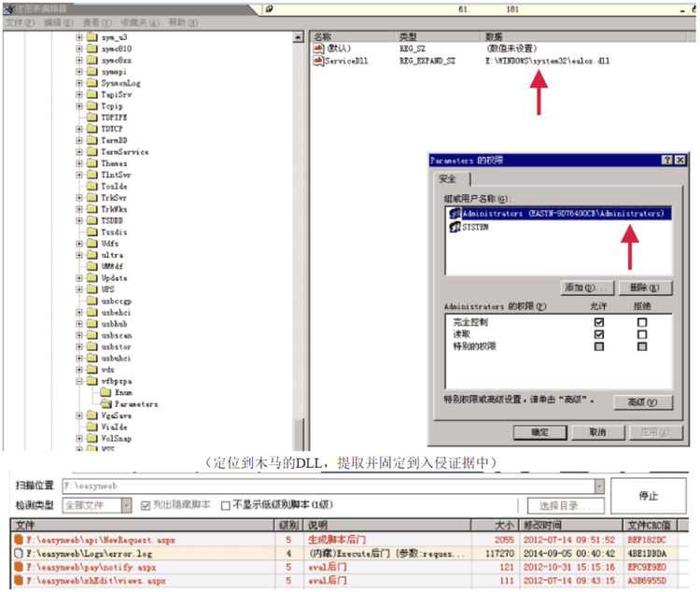The width and height of the screenshot is (700, 592).
Task: Click the Enum folder icon
Action: (106, 392)
